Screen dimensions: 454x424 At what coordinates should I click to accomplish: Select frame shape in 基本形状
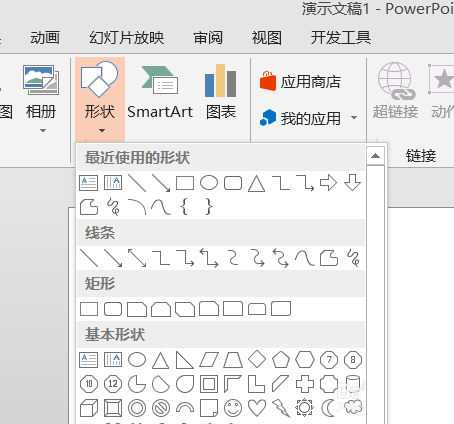pos(209,384)
